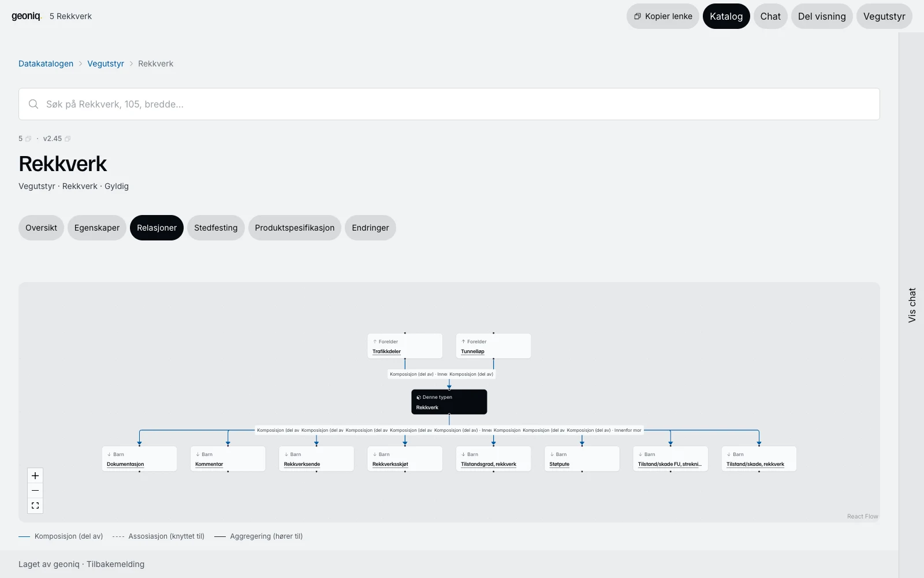
Task: Select the Rekkverk current type node
Action: (x=449, y=402)
